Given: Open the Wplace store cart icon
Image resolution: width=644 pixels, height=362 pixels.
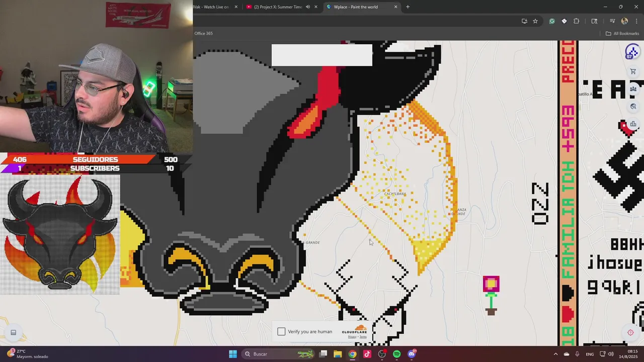Looking at the screenshot, I should 633,72.
